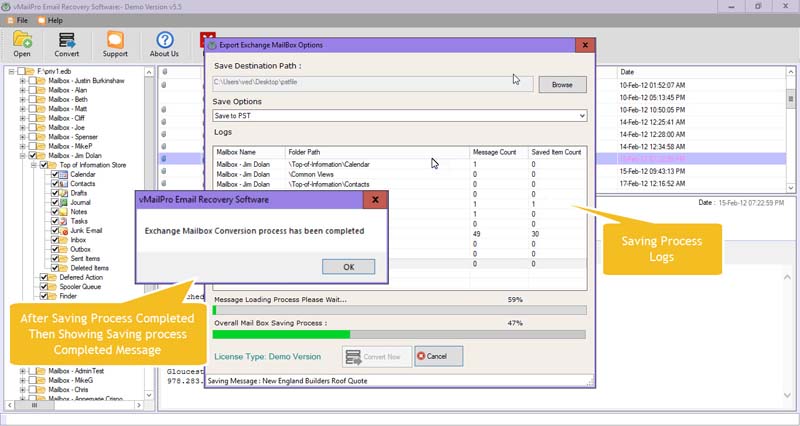Close the vMailPro completion message dialog
The image size is (800, 426).
click(x=375, y=199)
